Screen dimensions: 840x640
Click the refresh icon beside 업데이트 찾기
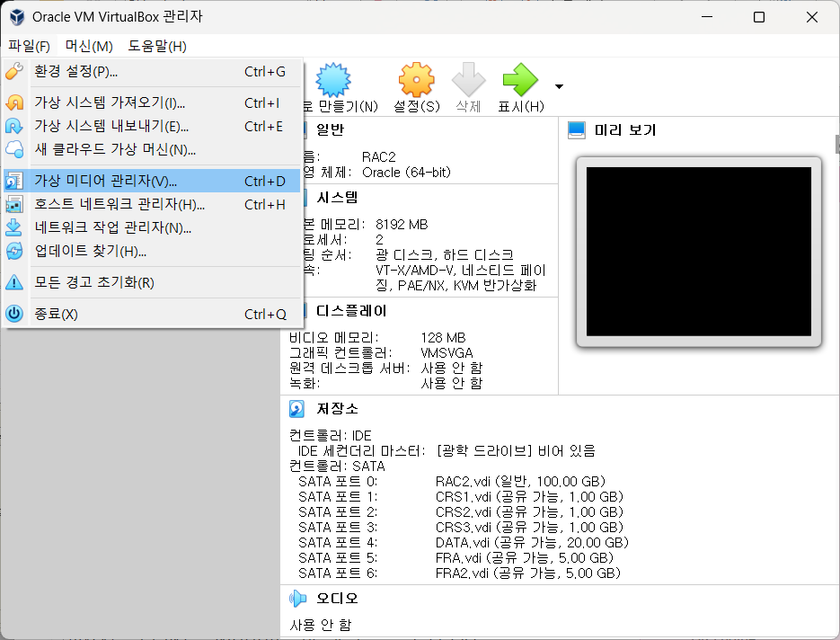(14, 250)
